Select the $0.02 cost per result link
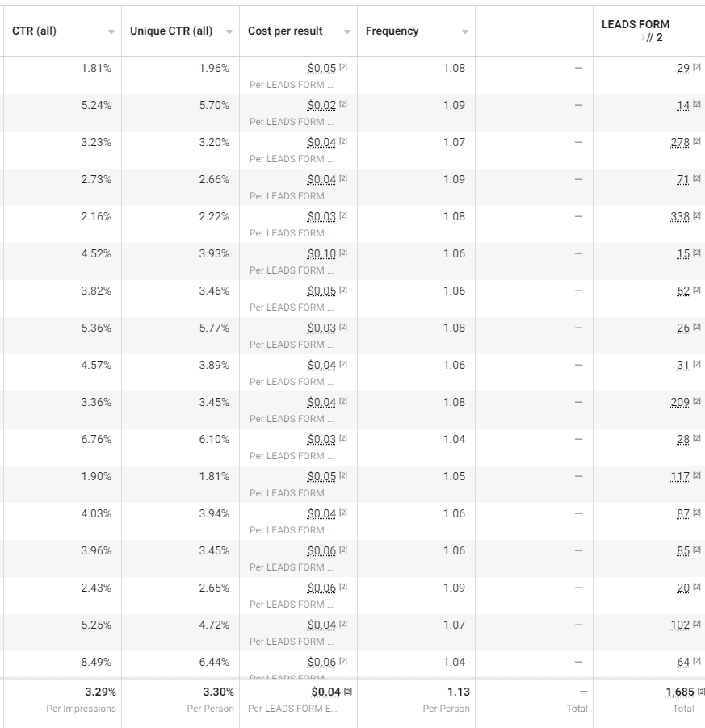Screen dimensions: 705x728 click(321, 105)
